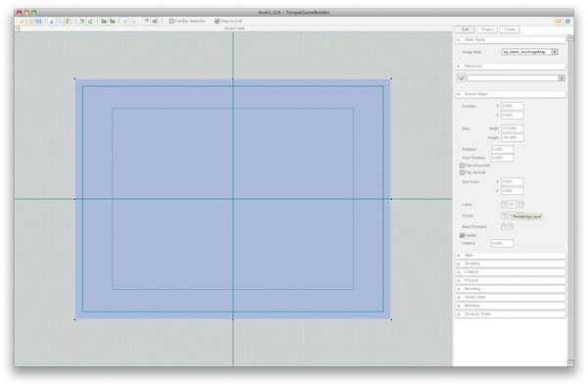Switch to the Project tab
The image size is (588, 386).
click(487, 29)
